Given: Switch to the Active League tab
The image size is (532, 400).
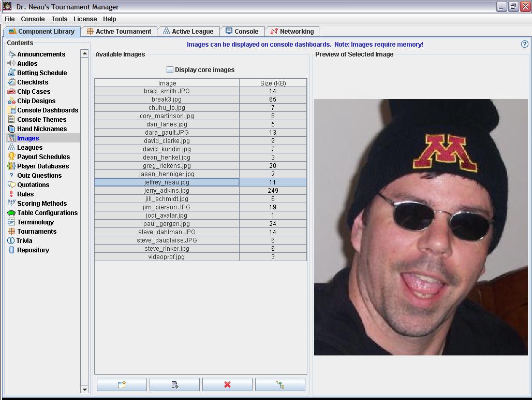Looking at the screenshot, I should (x=188, y=31).
